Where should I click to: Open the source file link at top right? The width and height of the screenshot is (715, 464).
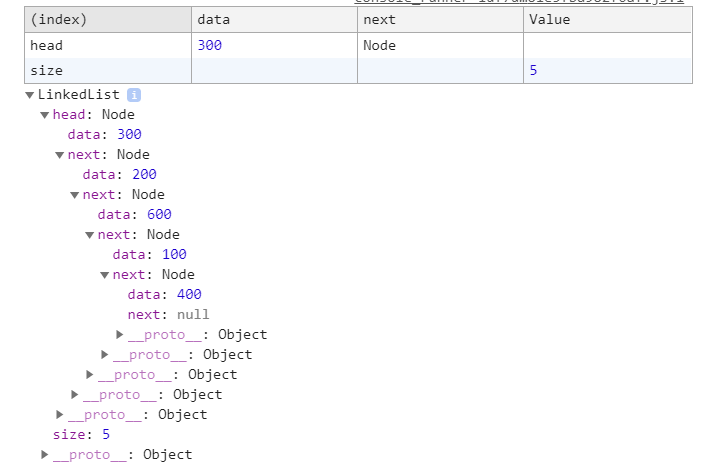tap(519, 2)
